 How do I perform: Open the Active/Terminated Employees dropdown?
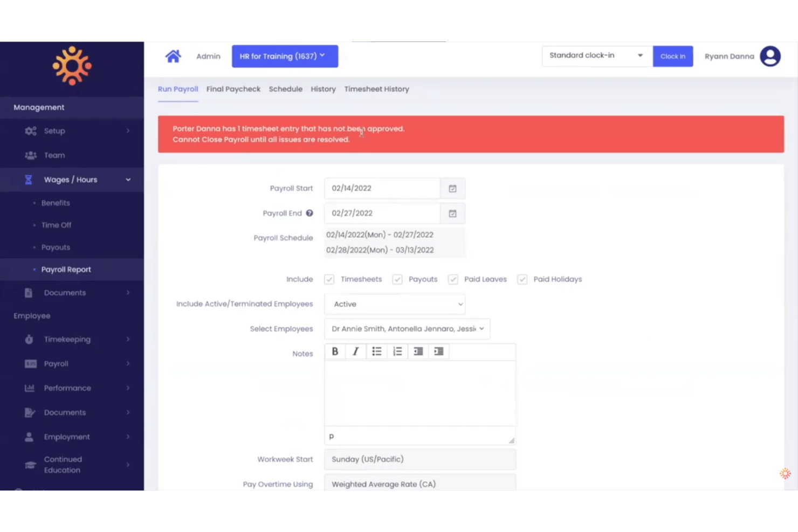pyautogui.click(x=395, y=304)
